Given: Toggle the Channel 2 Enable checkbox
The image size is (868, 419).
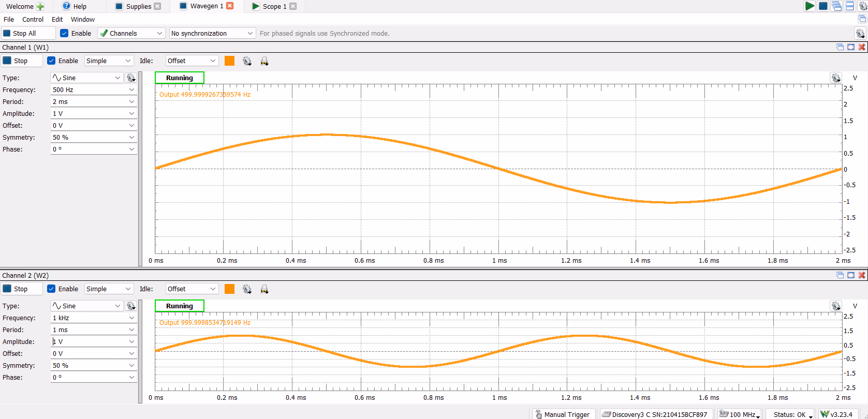Looking at the screenshot, I should click(x=51, y=289).
